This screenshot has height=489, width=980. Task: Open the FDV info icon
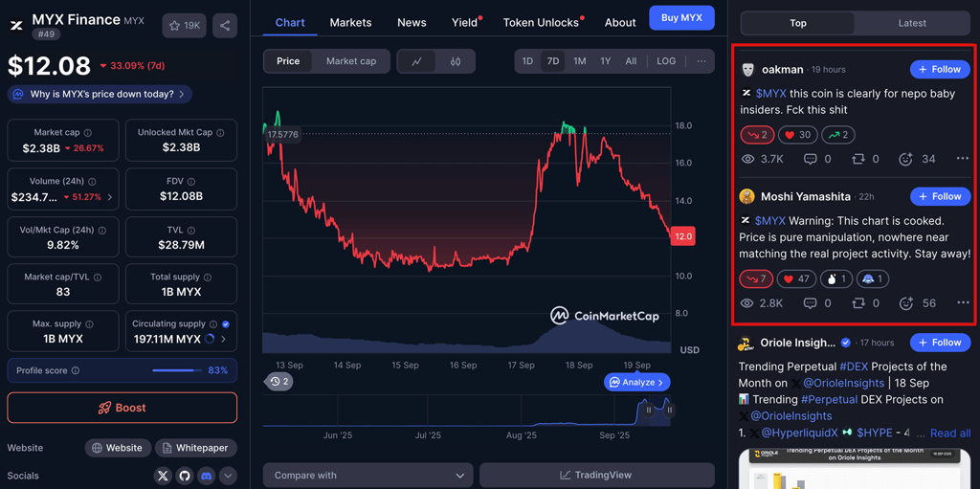(191, 182)
